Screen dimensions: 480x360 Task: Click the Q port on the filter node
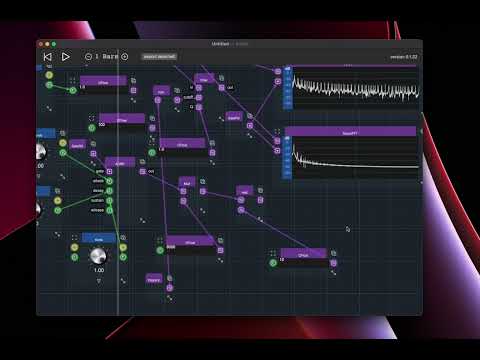click(x=199, y=107)
